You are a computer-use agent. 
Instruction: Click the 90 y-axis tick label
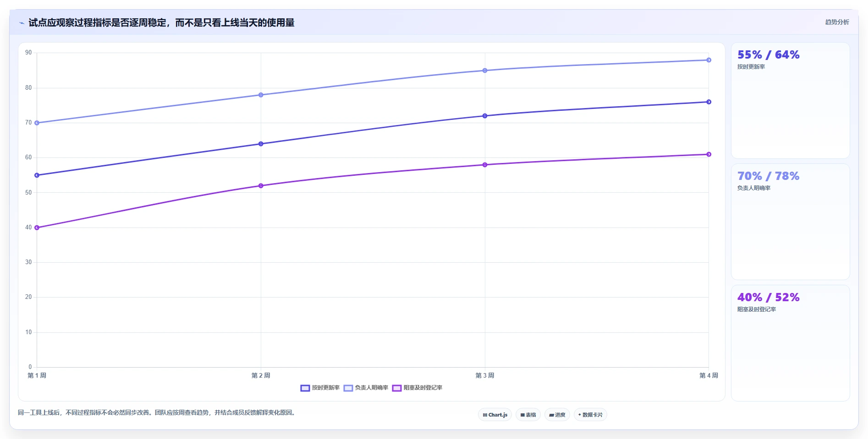(x=28, y=53)
